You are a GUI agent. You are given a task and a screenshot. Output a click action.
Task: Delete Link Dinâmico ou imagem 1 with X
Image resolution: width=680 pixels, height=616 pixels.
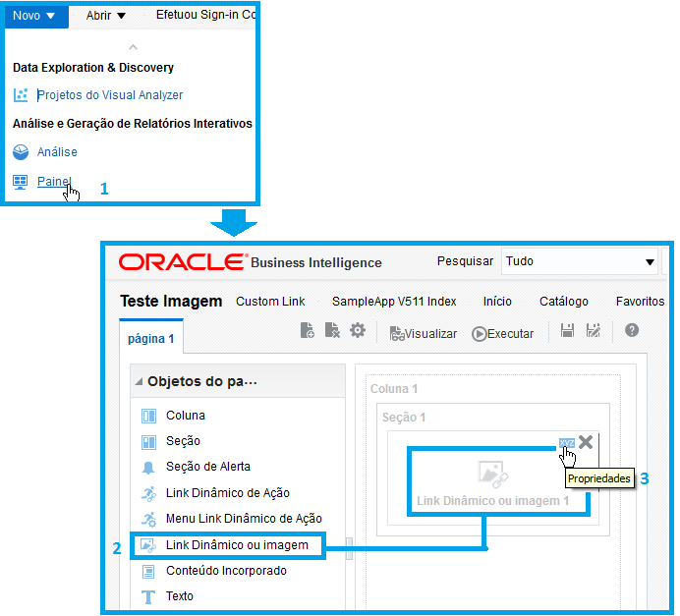(586, 442)
